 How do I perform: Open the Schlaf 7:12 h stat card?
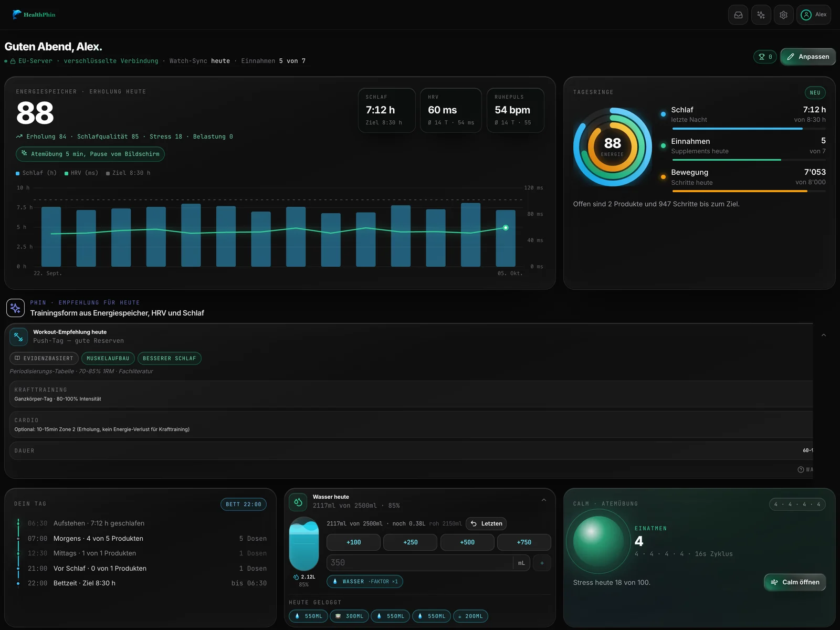click(x=387, y=110)
